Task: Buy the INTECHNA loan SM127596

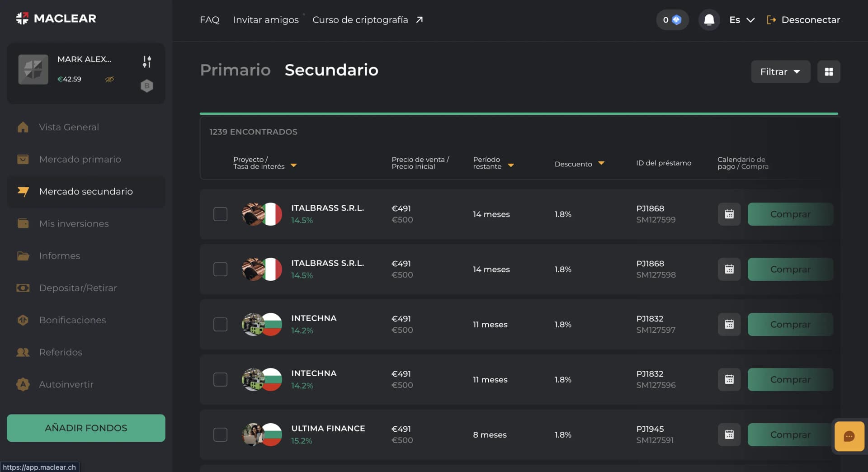Action: point(790,380)
